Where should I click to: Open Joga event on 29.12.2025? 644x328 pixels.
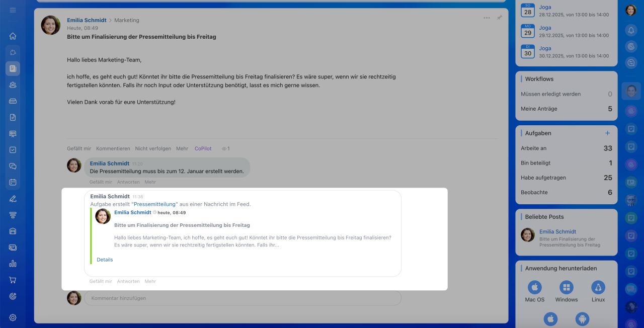point(545,28)
